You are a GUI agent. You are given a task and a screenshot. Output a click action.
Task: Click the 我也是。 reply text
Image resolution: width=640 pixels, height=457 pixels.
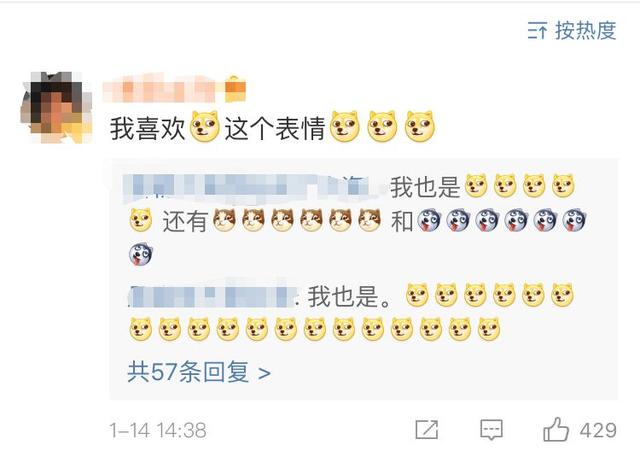[349, 296]
